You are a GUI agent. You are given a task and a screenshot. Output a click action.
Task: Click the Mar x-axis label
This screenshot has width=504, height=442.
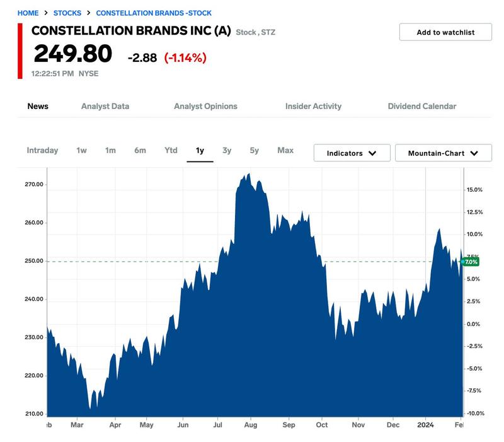(77, 425)
